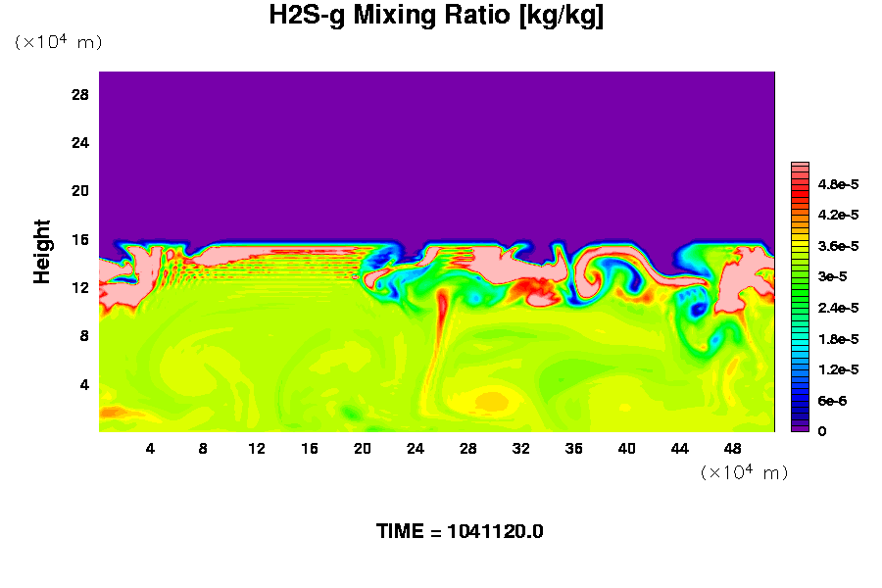The width and height of the screenshot is (882, 588).
Task: Click the thin red vertical plume in plot
Action: click(442, 314)
